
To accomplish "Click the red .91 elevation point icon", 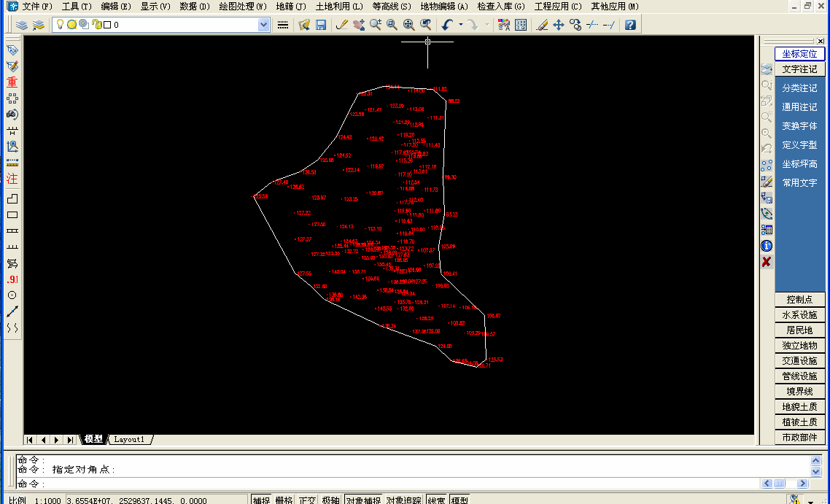I will 12,279.
